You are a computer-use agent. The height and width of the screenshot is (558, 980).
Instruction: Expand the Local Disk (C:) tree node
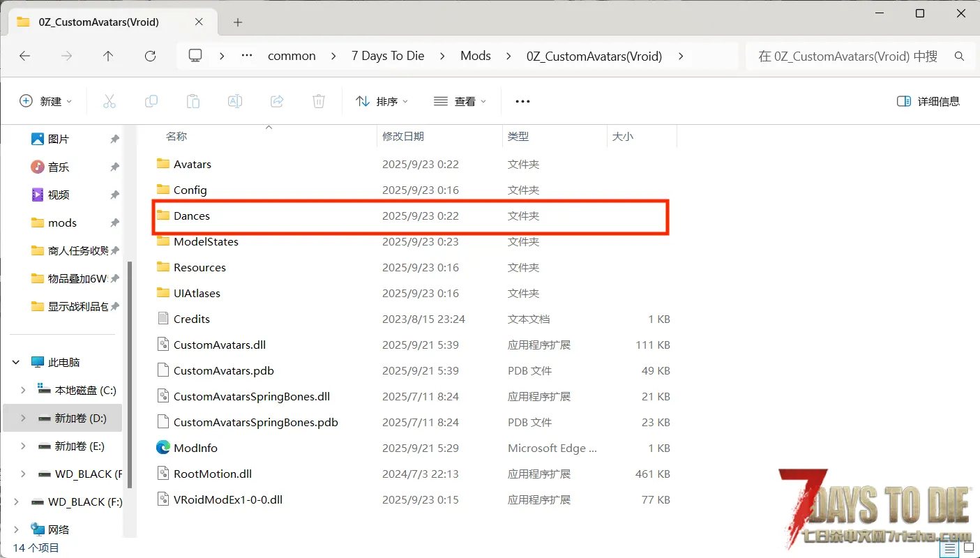23,390
